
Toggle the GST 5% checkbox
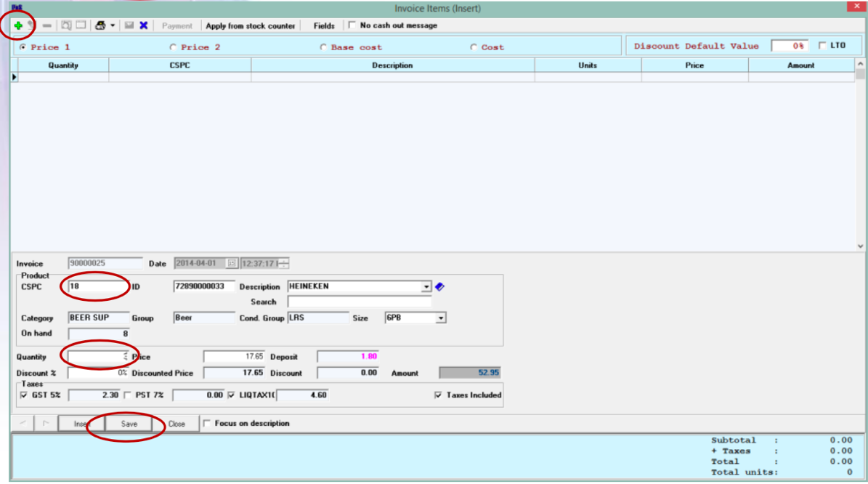(24, 395)
